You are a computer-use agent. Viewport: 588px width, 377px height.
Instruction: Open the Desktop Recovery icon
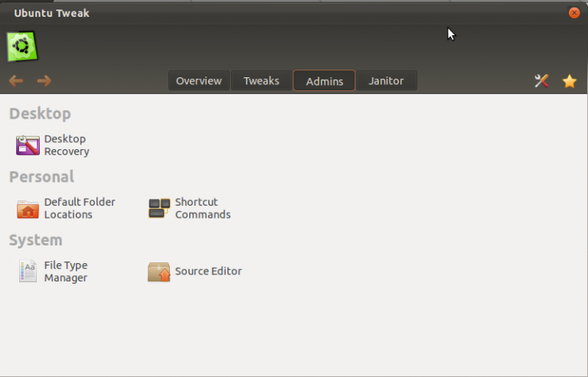pyautogui.click(x=28, y=145)
